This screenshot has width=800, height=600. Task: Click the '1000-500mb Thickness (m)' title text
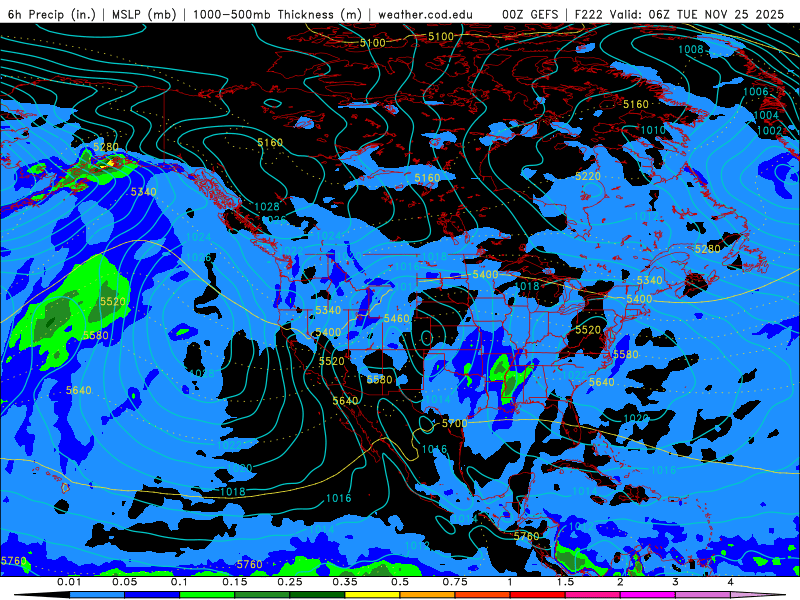277,14
